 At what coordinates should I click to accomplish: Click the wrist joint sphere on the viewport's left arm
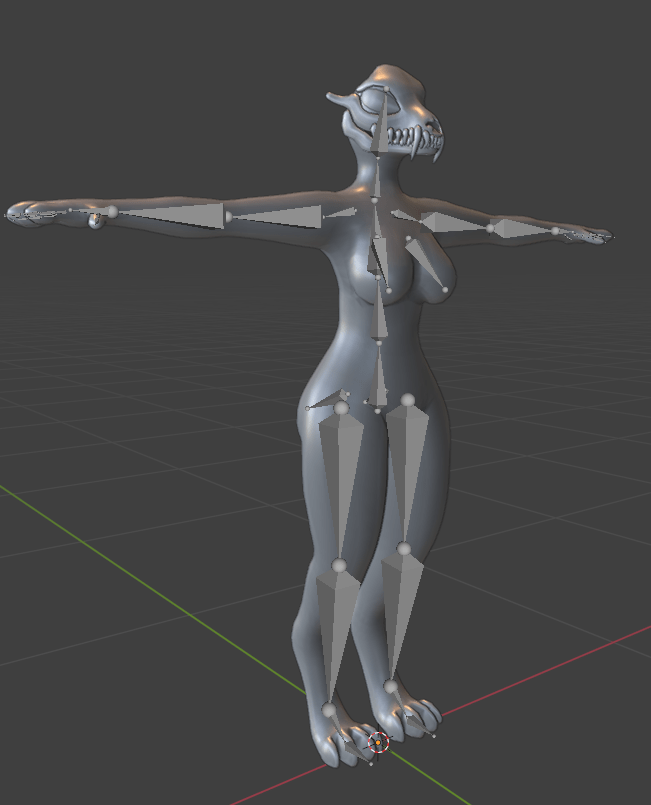112,211
